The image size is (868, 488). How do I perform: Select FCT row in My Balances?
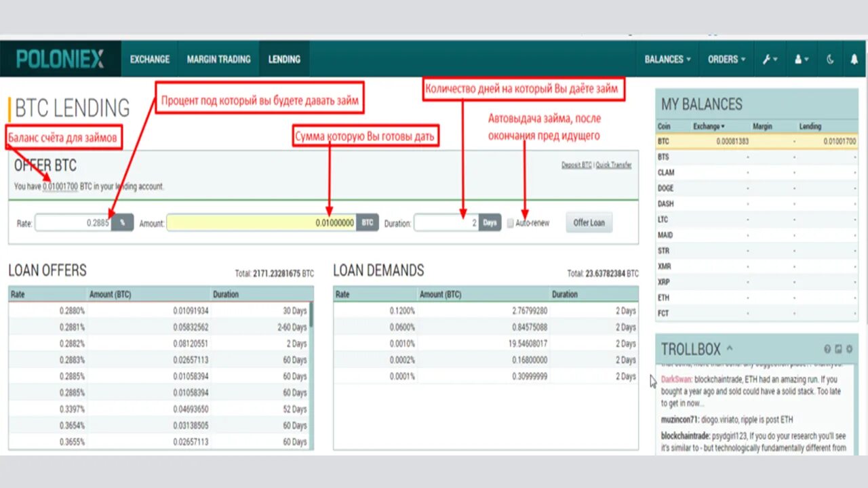[757, 313]
